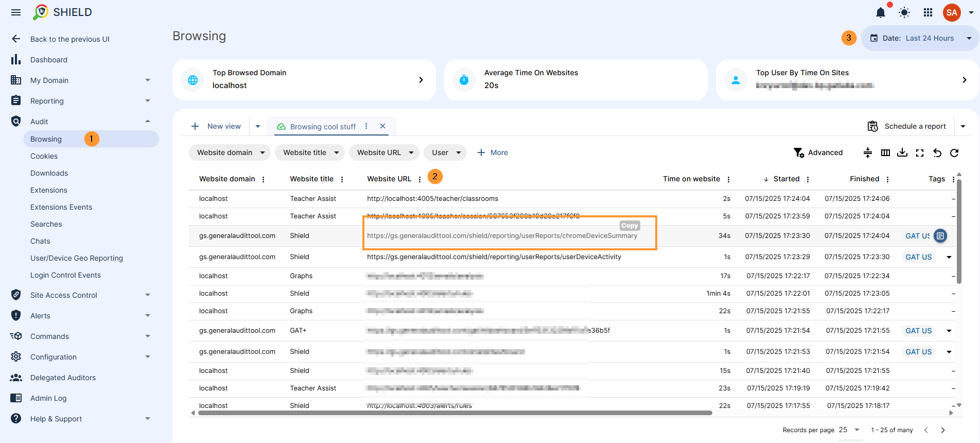Expand My Domain section

tap(148, 80)
